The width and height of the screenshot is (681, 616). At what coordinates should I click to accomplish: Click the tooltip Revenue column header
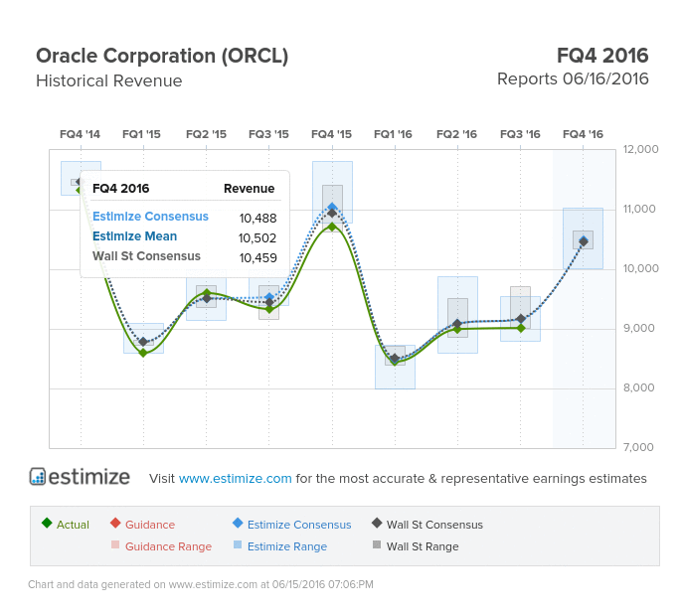(249, 189)
